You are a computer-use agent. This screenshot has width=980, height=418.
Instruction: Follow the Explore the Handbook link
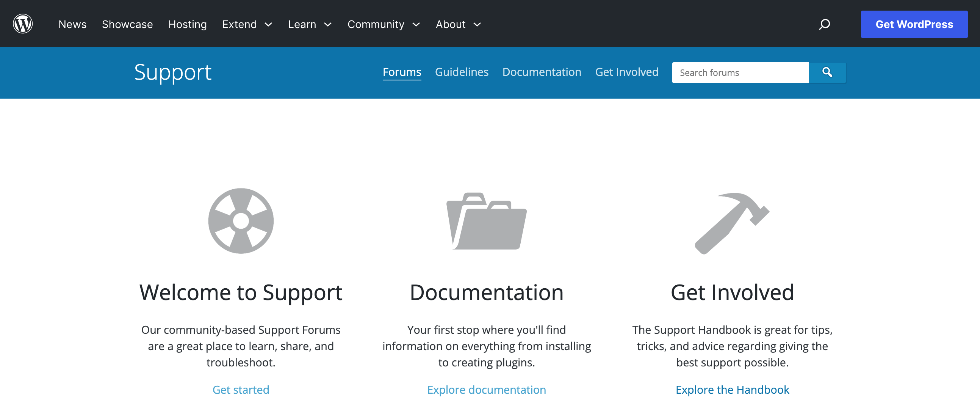pyautogui.click(x=732, y=390)
